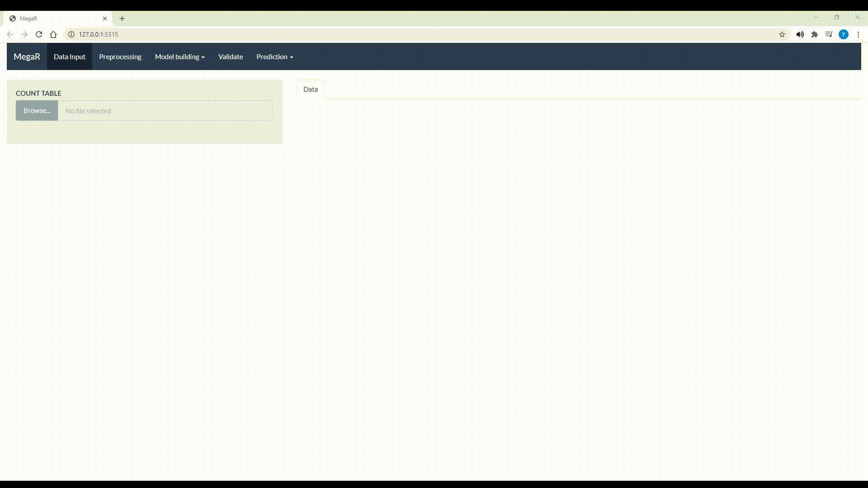868x488 pixels.
Task: Click browser forward navigation arrow
Action: click(x=24, y=34)
